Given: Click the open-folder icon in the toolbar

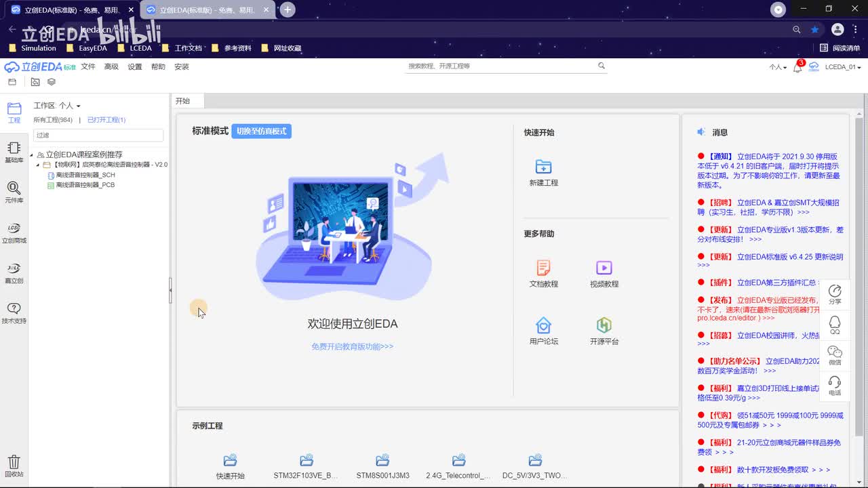Looking at the screenshot, I should point(12,82).
